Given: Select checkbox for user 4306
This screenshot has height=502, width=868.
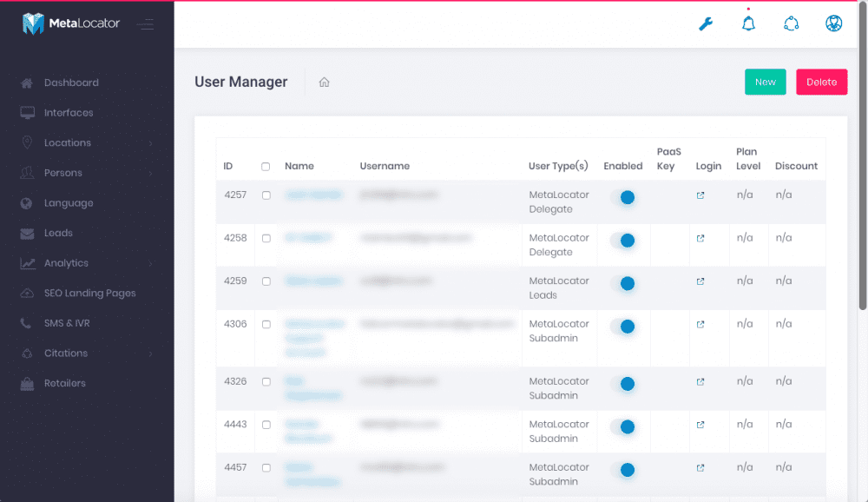Looking at the screenshot, I should pos(266,324).
